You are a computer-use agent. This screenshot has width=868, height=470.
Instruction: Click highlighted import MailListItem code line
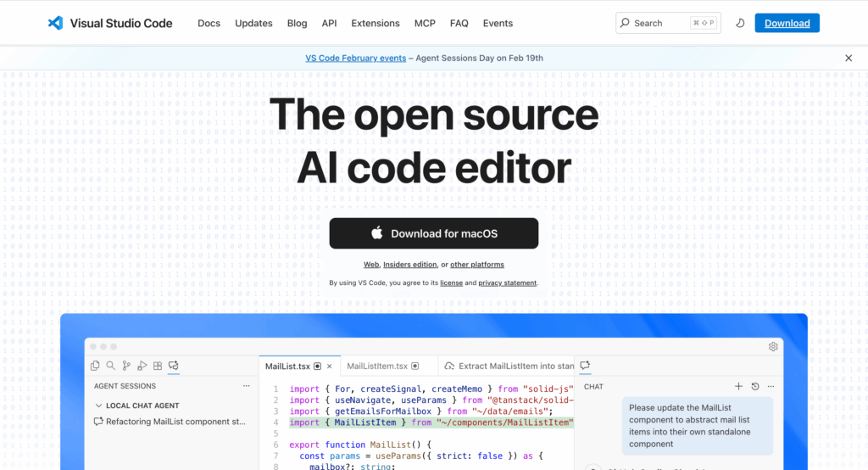tap(431, 422)
